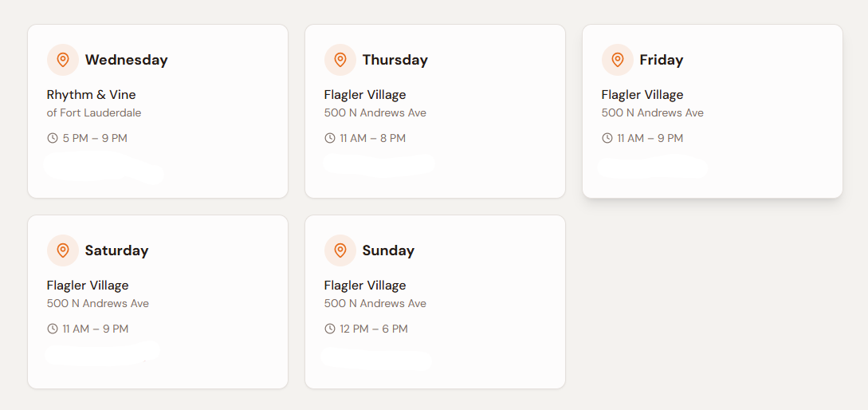Click the Thursday location pin icon
The image size is (868, 410).
[x=340, y=60]
